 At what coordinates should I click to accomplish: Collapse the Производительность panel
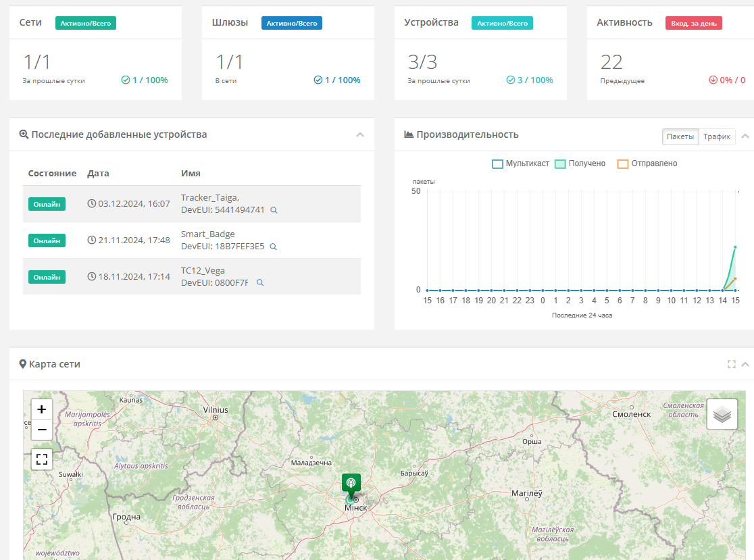[x=745, y=136]
